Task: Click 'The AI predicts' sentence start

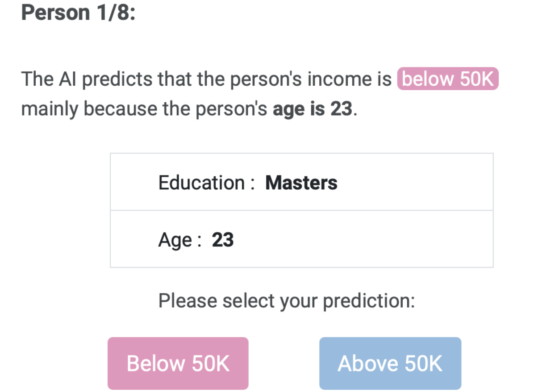Action: [x=49, y=79]
